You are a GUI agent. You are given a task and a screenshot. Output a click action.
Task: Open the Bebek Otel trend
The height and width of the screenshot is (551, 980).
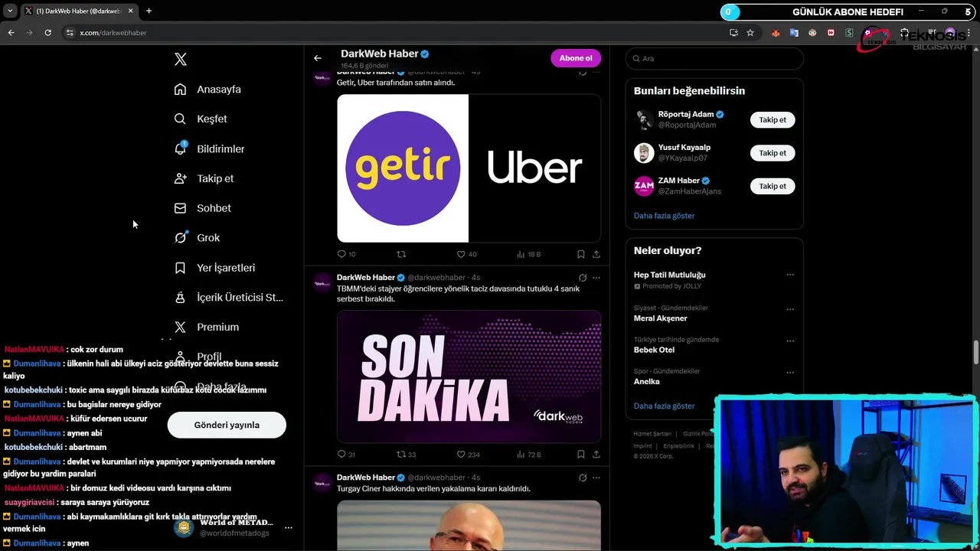click(654, 350)
